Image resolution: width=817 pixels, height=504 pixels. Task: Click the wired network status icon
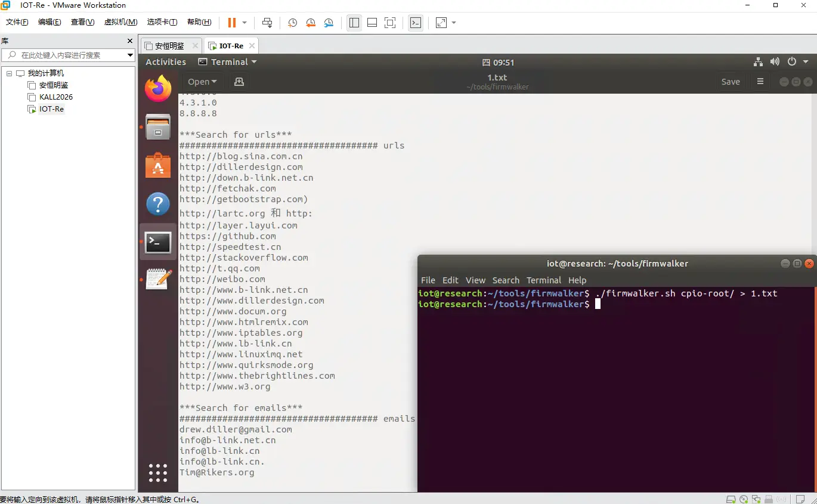tap(758, 62)
